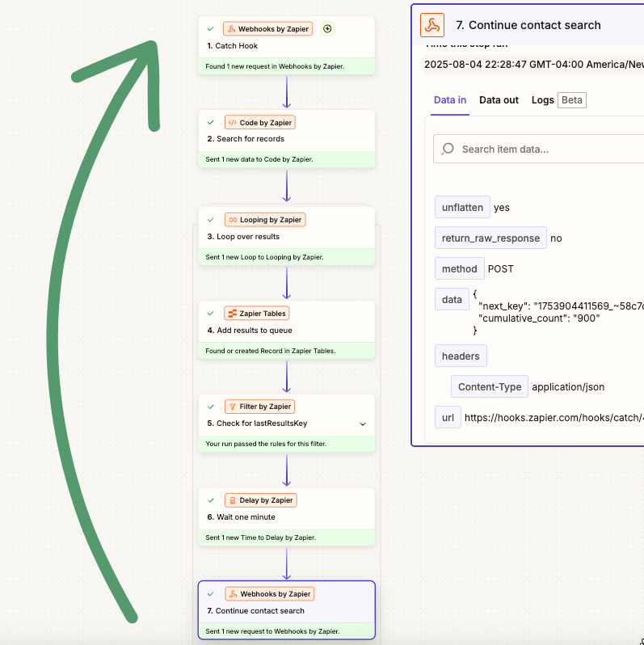
Task: Click the Filter by Zapier funnel icon
Action: click(x=233, y=407)
